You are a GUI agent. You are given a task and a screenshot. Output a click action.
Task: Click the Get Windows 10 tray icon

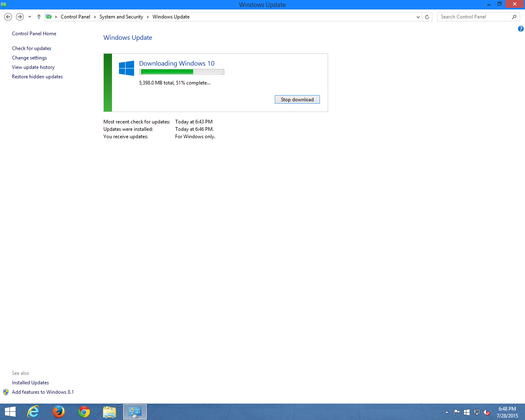pyautogui.click(x=467, y=412)
